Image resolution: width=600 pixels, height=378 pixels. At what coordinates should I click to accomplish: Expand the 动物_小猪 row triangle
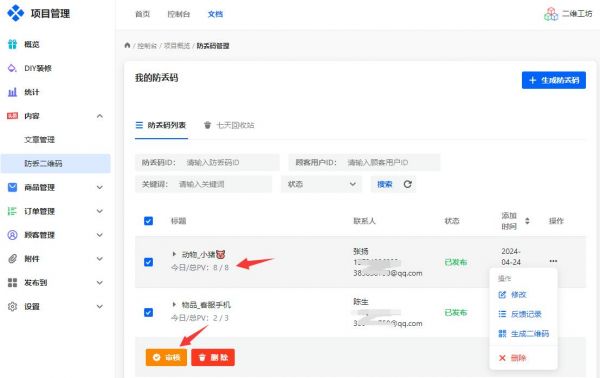174,254
